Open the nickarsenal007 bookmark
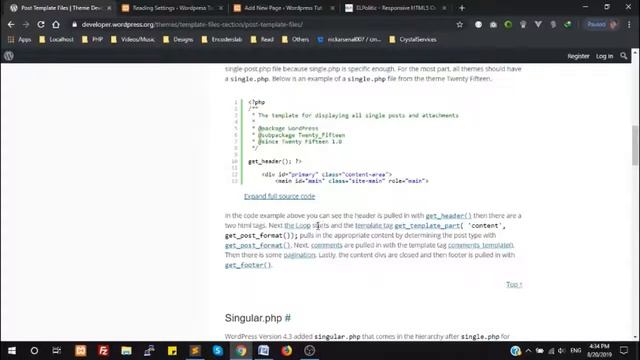The image size is (640, 360). [x=349, y=40]
